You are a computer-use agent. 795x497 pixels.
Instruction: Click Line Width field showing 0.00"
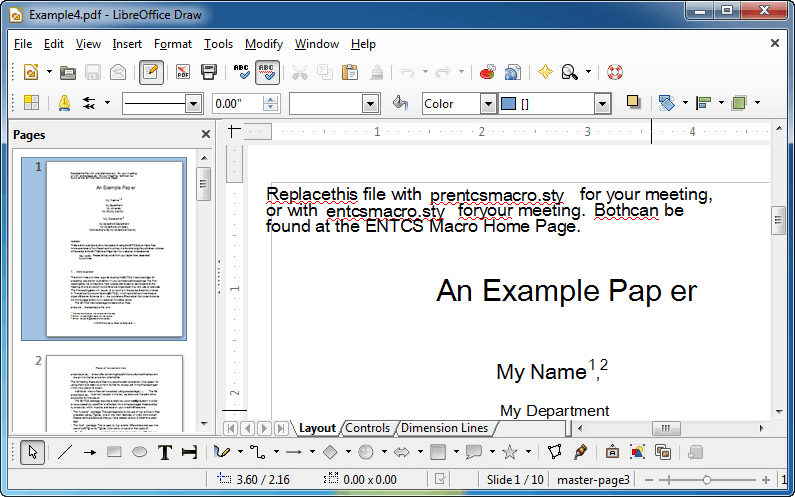pyautogui.click(x=237, y=103)
